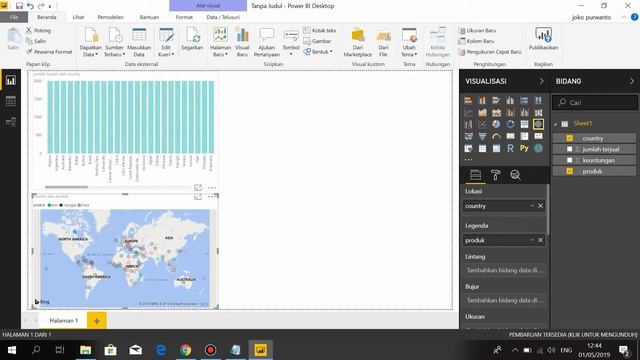Remove produk from Legenda well
This screenshot has width=640, height=360.
pos(540,240)
